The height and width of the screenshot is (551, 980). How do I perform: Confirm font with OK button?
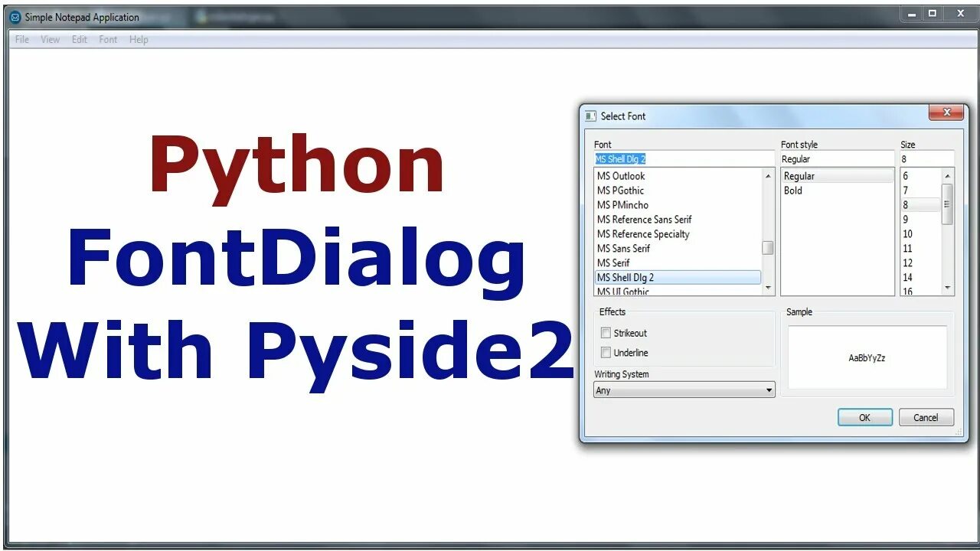[x=864, y=418]
